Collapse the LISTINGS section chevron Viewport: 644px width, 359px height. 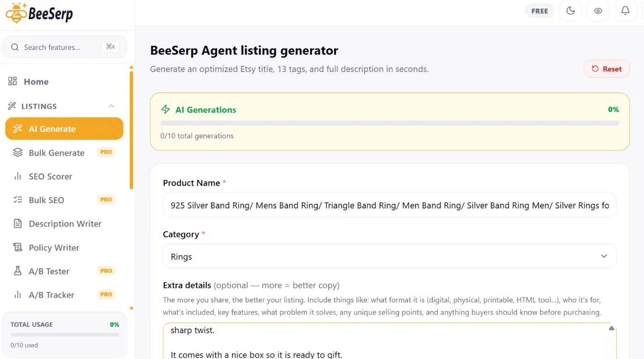click(x=111, y=106)
